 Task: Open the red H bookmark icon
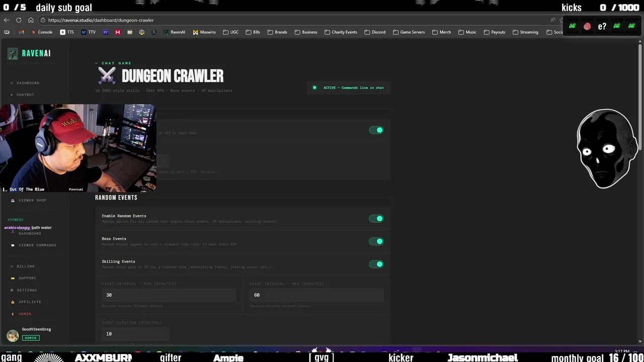(118, 32)
